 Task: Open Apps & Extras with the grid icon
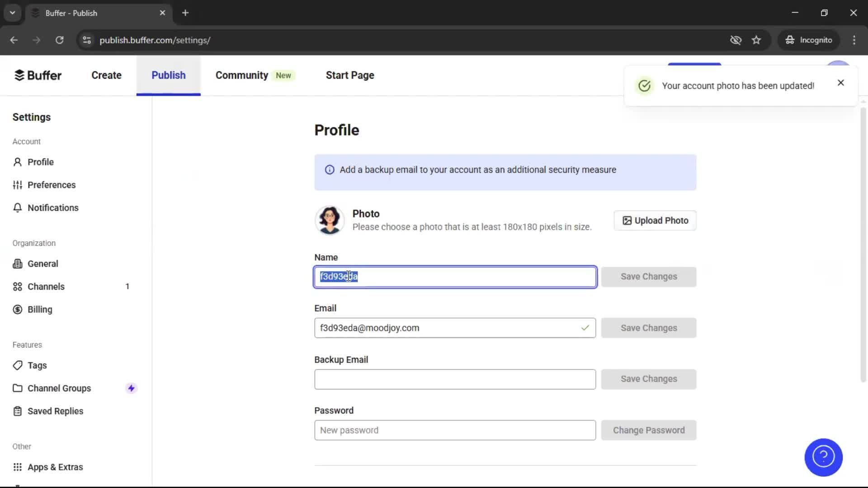pyautogui.click(x=17, y=467)
